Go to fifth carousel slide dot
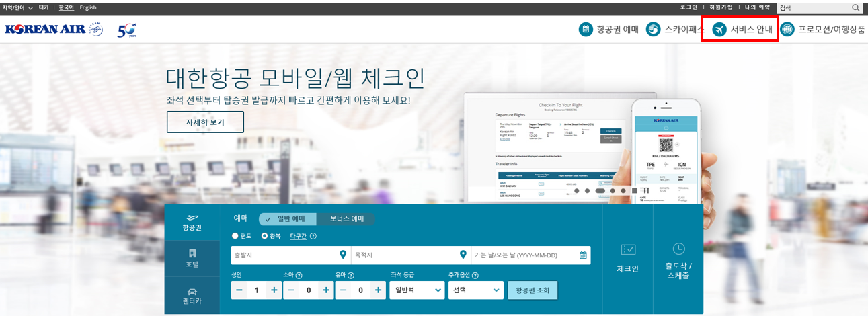Screen dimensions: 868x320 pos(623,191)
